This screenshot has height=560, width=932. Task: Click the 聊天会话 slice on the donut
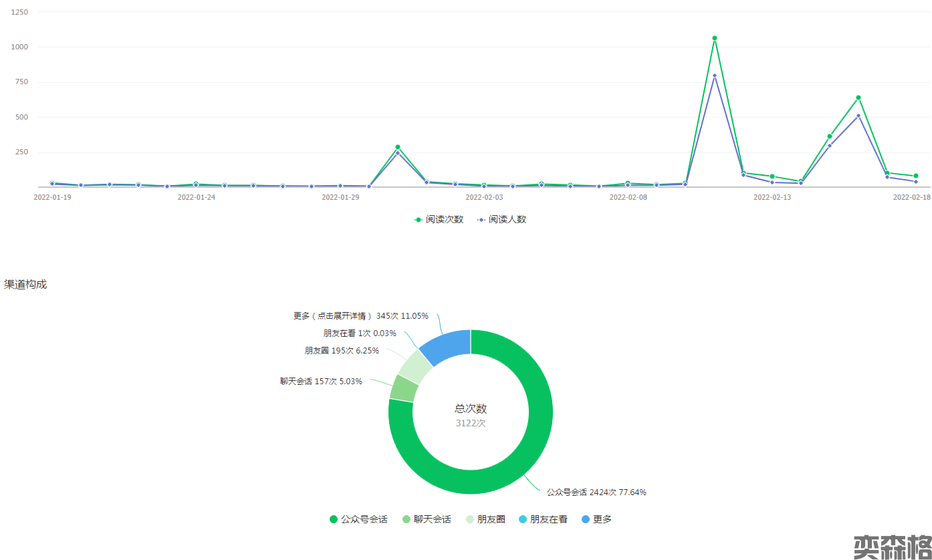coord(404,388)
